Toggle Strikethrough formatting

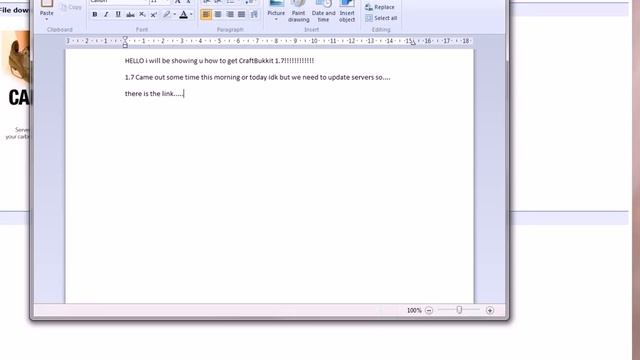130,15
